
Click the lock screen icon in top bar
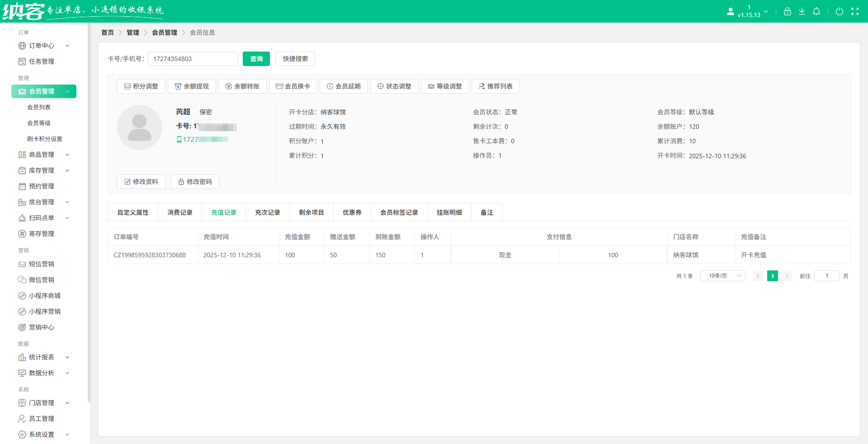click(787, 11)
